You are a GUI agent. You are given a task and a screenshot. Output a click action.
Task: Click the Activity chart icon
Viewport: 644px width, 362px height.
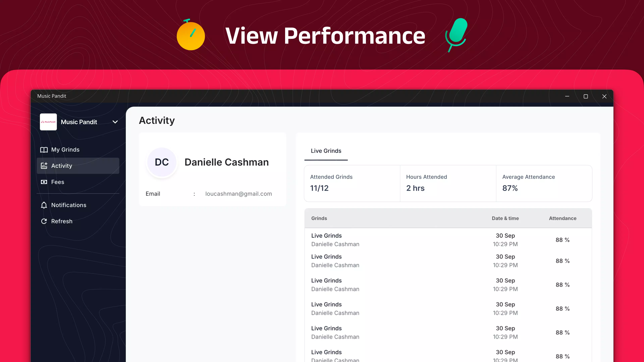coord(44,166)
